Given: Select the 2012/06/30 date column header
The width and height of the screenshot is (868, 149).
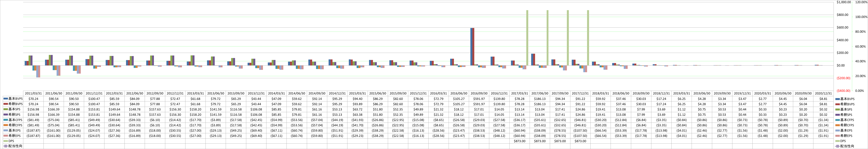Looking at the screenshot, I should pos(135,93).
